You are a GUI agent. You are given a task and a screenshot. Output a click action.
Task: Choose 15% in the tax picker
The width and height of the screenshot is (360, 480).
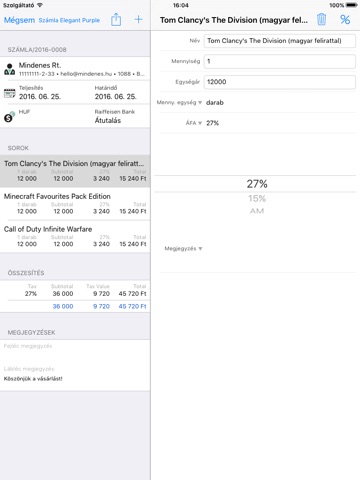[257, 199]
